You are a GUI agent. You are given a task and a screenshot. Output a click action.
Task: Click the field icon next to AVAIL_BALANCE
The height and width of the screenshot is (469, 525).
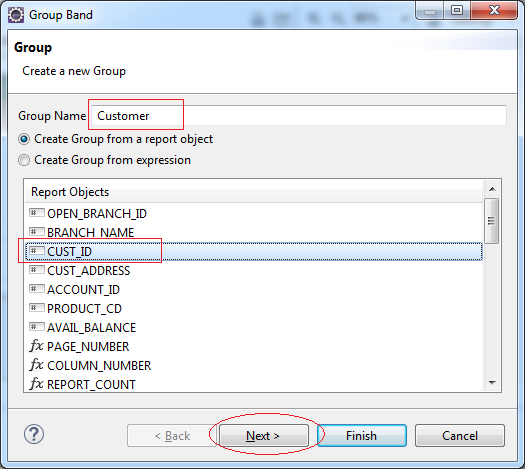(36, 327)
